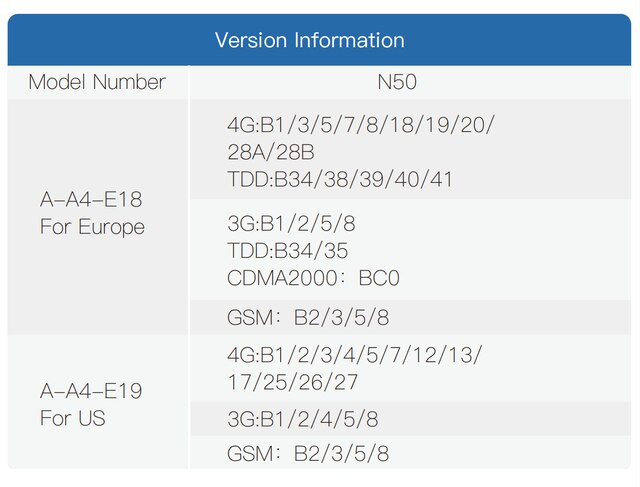Select the A-A4-E19 model code

tap(91, 391)
